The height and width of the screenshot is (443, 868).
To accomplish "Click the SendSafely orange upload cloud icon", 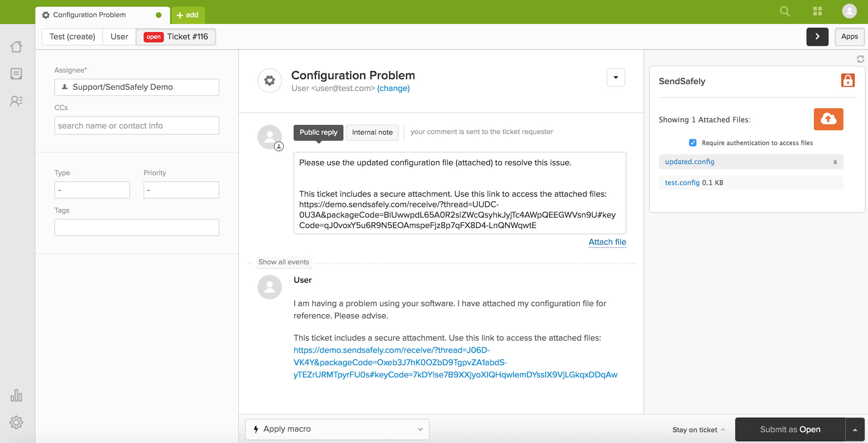I will click(x=828, y=119).
